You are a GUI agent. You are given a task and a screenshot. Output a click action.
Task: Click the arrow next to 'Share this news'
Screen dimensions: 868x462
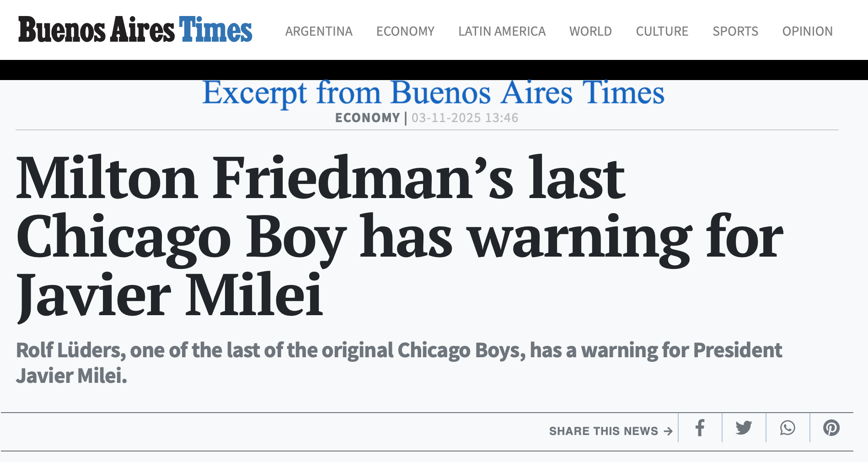click(668, 431)
